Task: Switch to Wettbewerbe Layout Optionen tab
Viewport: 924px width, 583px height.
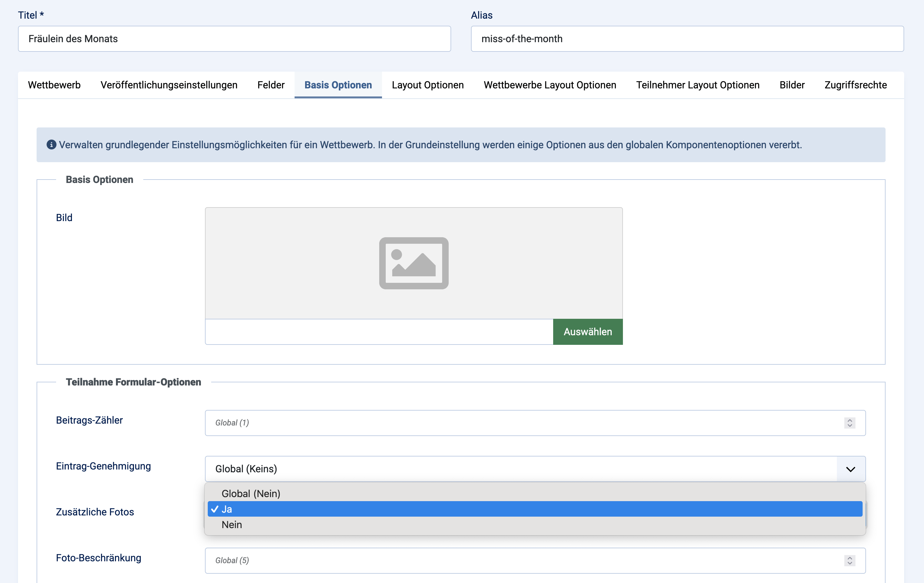Action: click(549, 85)
